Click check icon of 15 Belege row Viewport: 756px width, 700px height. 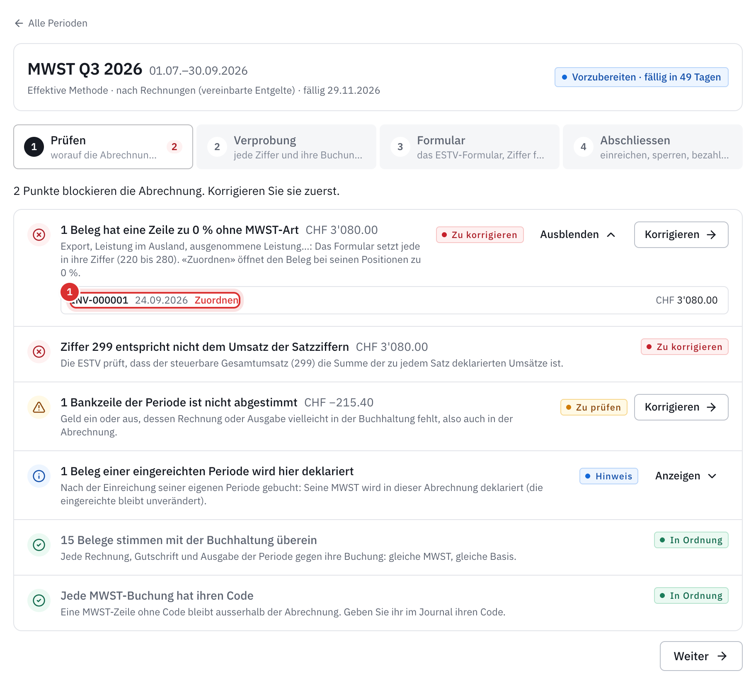(39, 545)
